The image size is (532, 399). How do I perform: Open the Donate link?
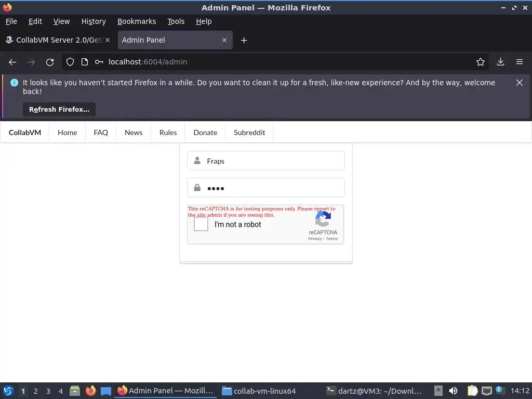coord(205,132)
